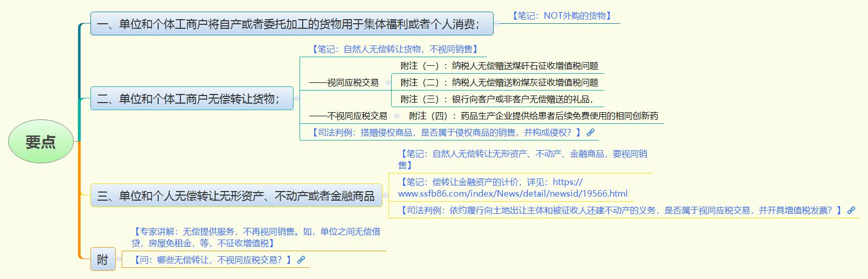This screenshot has width=868, height=279.
Task: Open link icon after 哪些无偿转让 question
Action: click(x=301, y=260)
